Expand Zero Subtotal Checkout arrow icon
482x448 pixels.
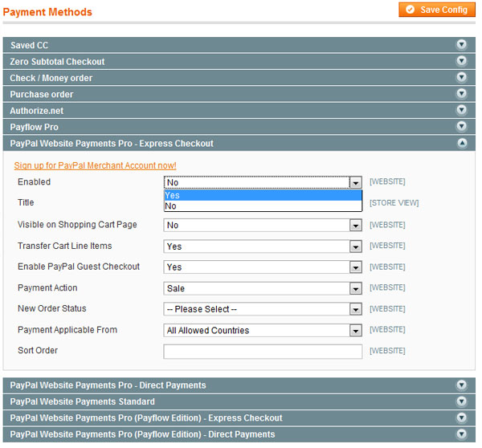point(461,61)
